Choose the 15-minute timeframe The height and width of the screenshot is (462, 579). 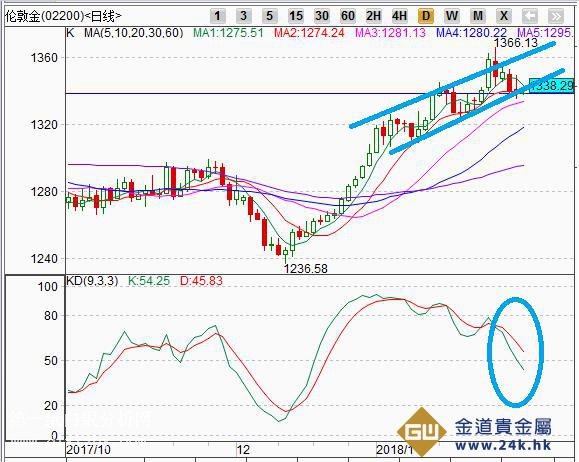pyautogui.click(x=295, y=16)
